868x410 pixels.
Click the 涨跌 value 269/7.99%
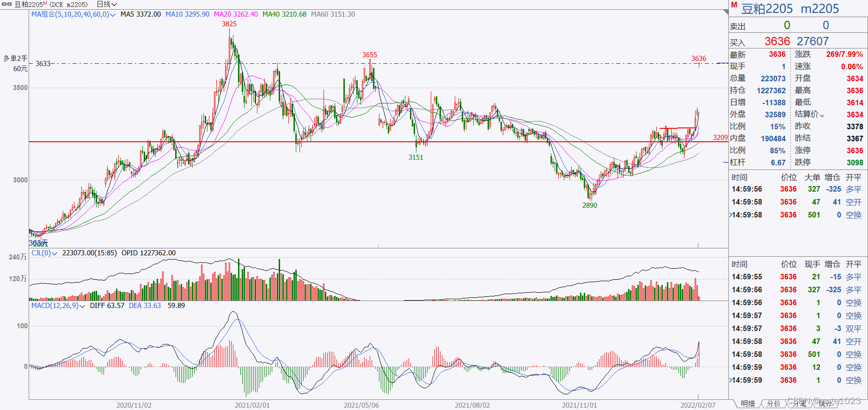844,54
